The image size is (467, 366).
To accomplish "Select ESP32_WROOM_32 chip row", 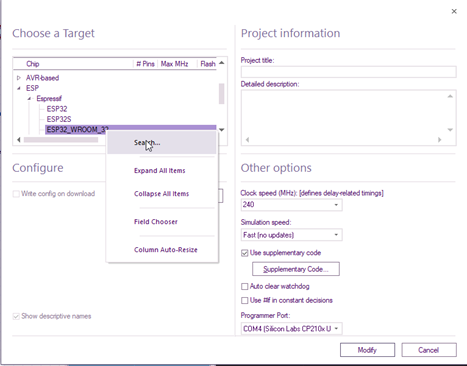I will (130, 129).
